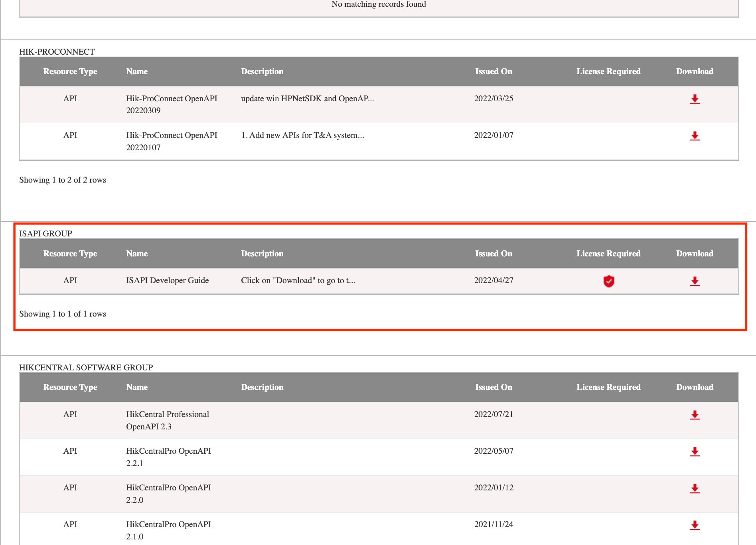Click issued date 2022/03/25

493,98
